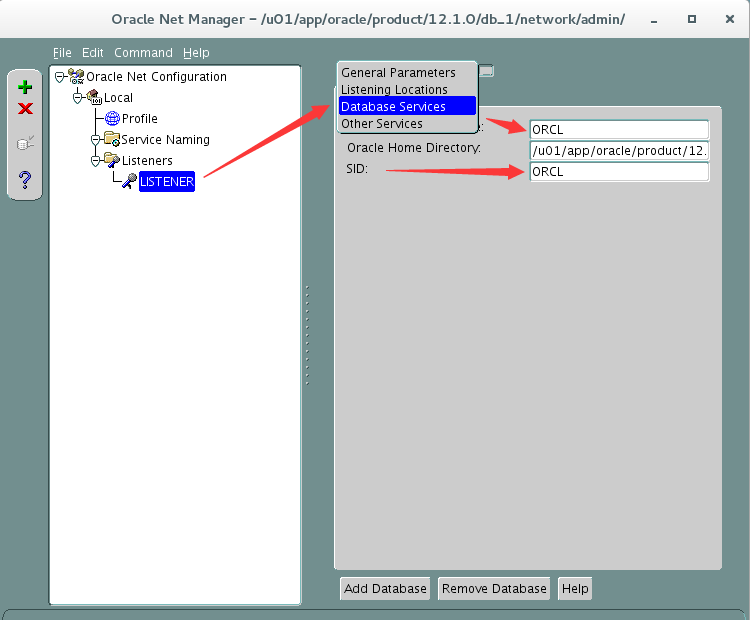Click the SID input field containing ORCL
Image resolution: width=750 pixels, height=620 pixels.
coord(619,172)
